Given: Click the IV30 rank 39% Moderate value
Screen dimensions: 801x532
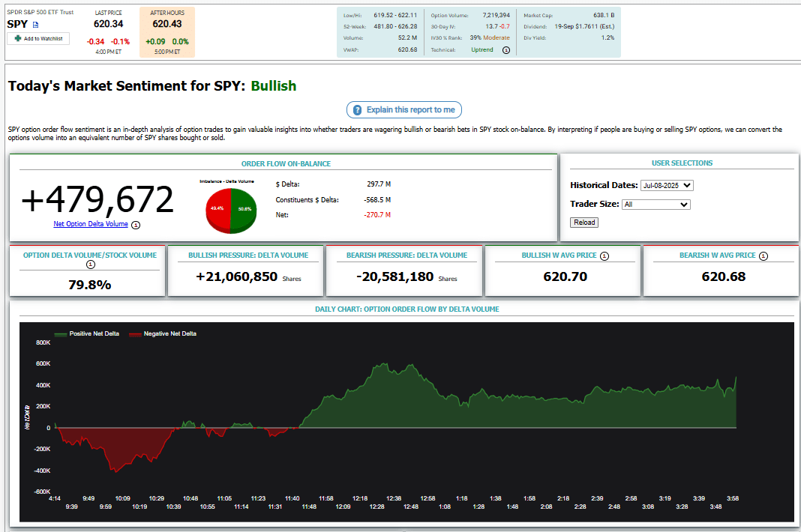Looking at the screenshot, I should (490, 37).
